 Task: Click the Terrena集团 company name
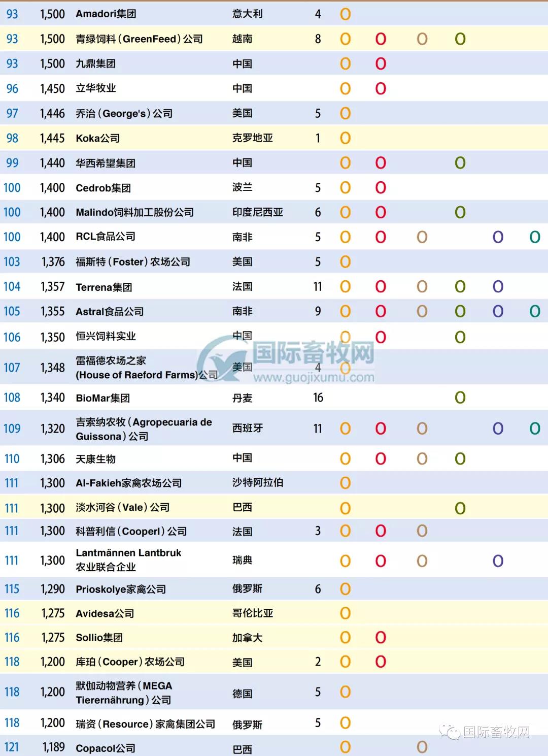click(x=104, y=287)
